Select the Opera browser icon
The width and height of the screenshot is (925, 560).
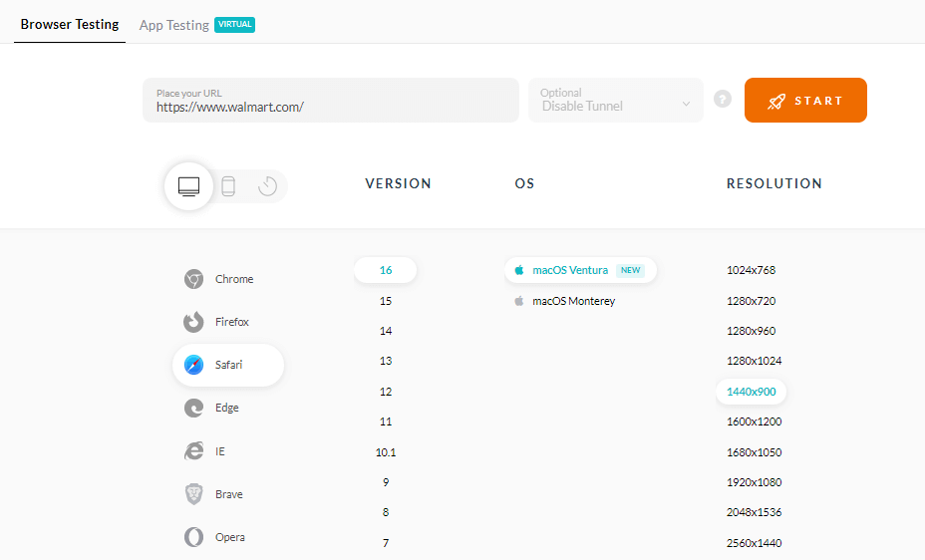(194, 537)
